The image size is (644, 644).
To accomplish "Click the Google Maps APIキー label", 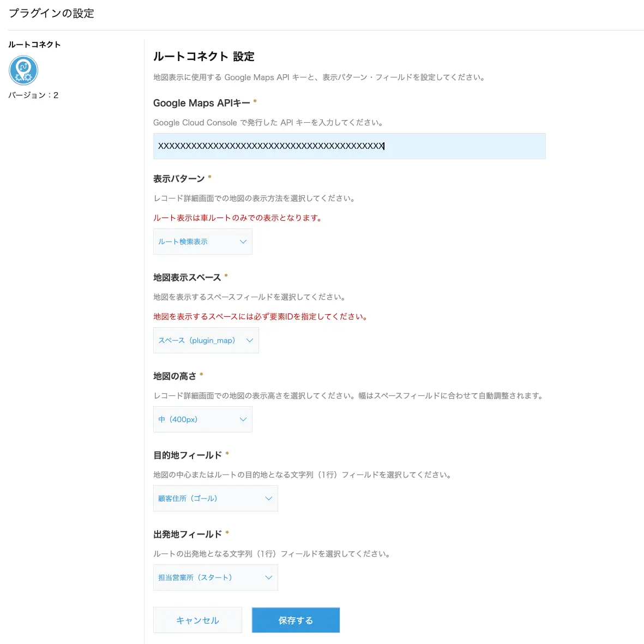I will [x=202, y=103].
